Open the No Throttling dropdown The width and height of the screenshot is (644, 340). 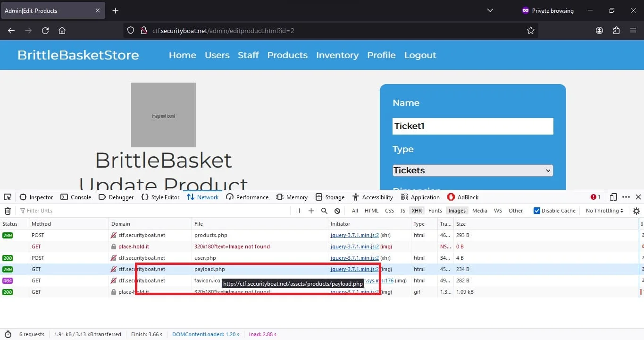tap(604, 211)
